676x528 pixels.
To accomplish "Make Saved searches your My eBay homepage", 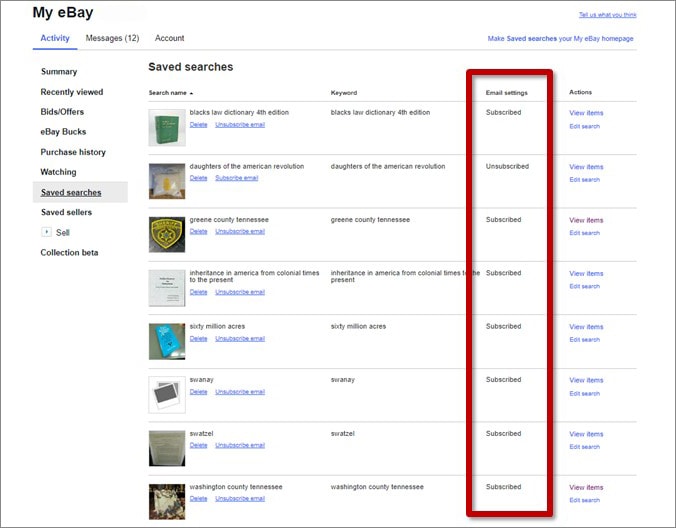I will point(560,38).
